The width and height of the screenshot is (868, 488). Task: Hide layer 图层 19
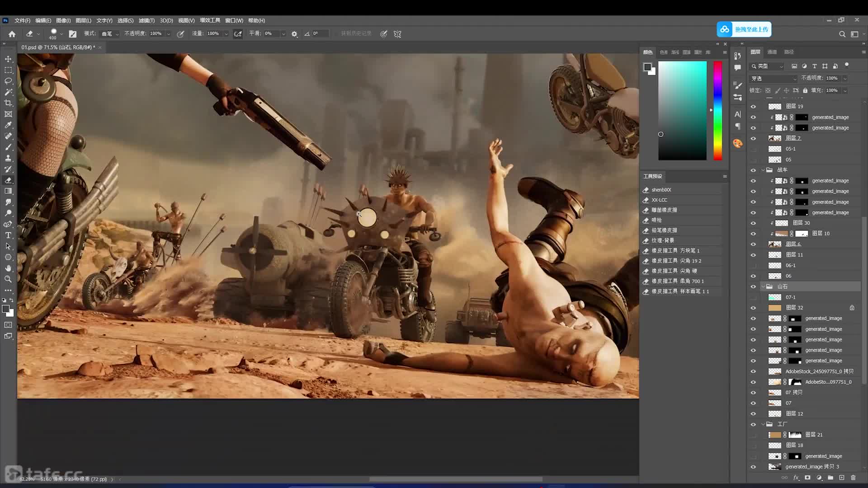click(753, 107)
